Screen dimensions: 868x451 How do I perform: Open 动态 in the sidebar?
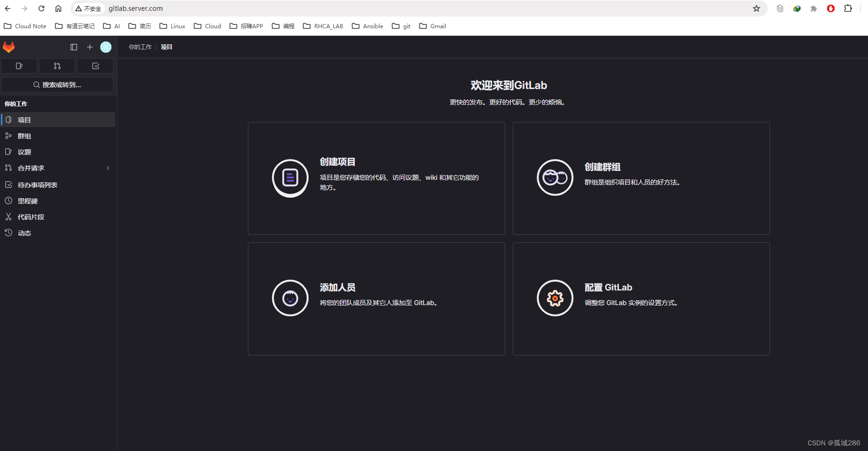click(x=58, y=233)
